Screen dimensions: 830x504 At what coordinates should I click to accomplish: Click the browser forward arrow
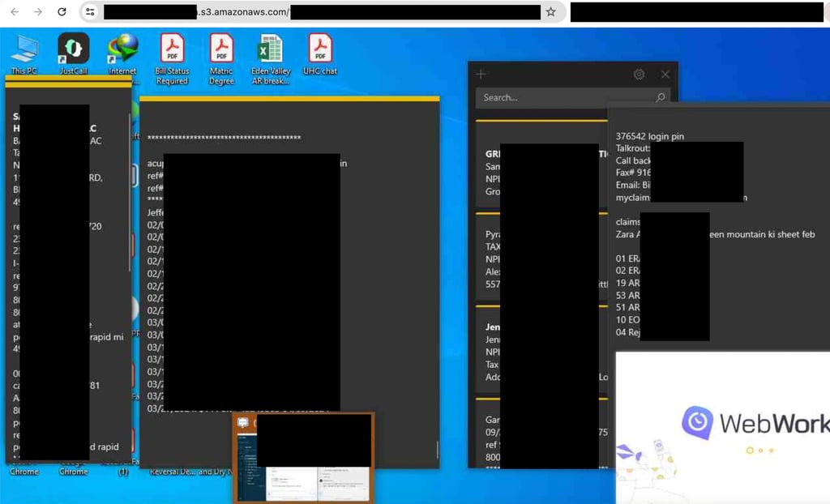tap(38, 11)
